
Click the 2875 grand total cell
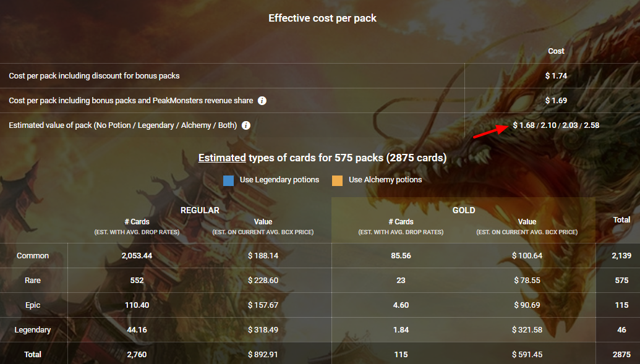click(x=621, y=355)
